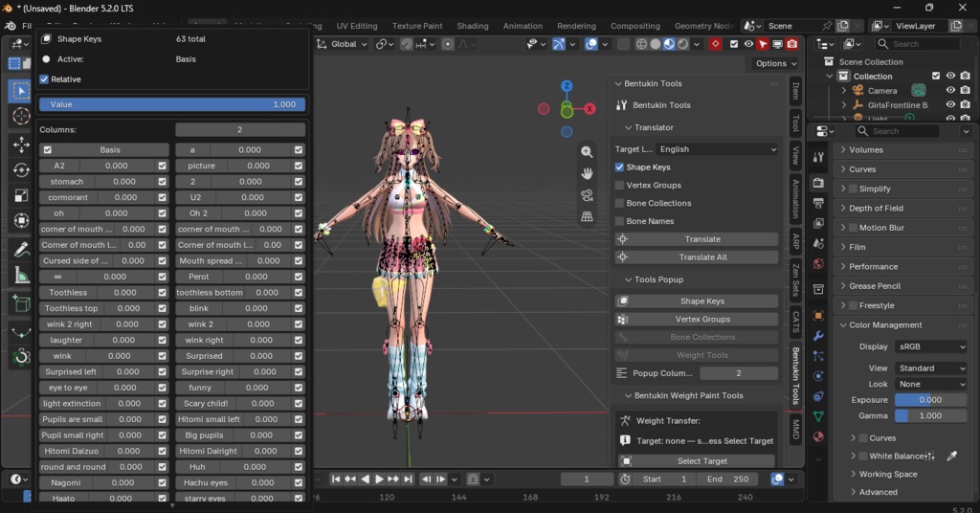Click the pan hand icon in the viewport
This screenshot has width=980, height=513.
point(587,173)
